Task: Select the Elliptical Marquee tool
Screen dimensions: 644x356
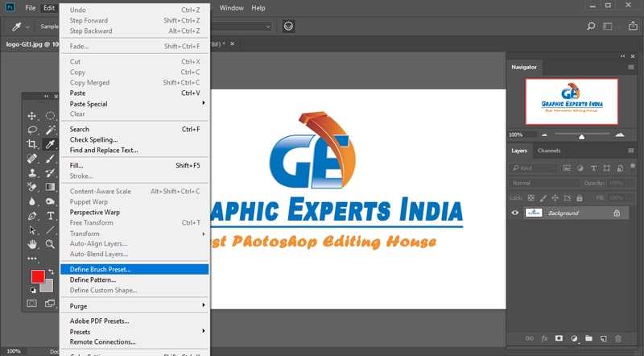Action: pyautogui.click(x=50, y=116)
